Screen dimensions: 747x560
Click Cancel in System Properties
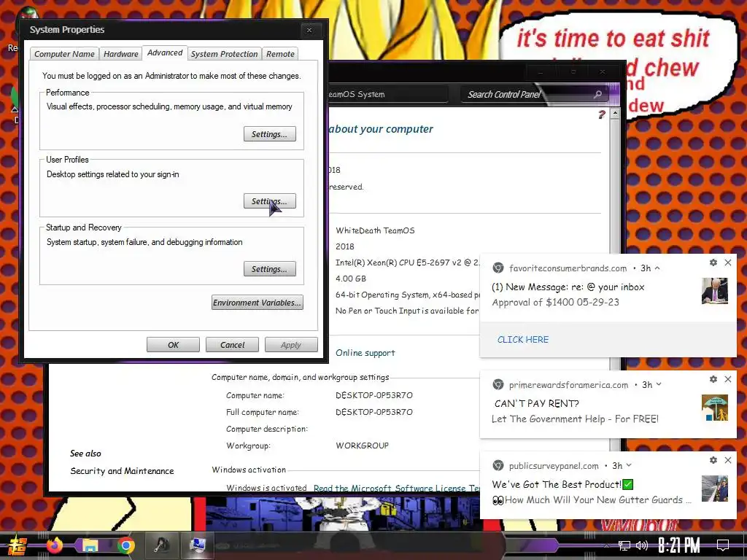(232, 345)
